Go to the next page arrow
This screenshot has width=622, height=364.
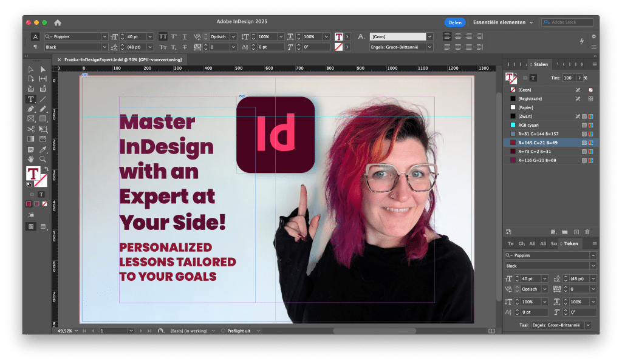[x=141, y=331]
